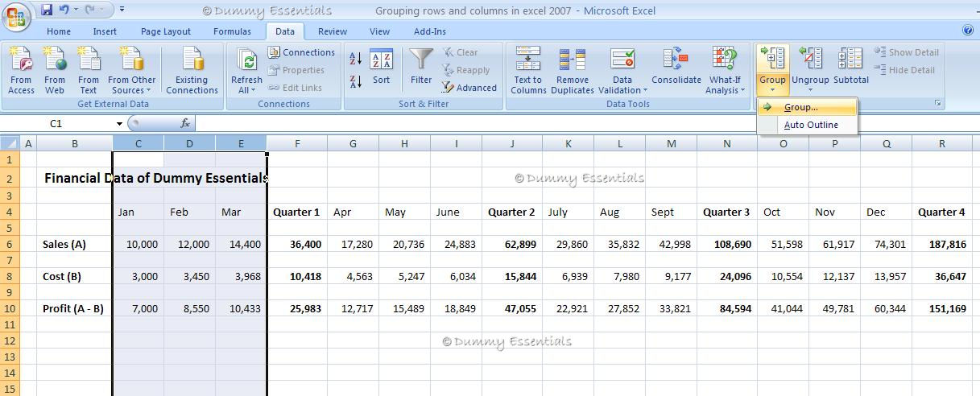Screen dimensions: 980x396
Task: Open the Page Layout tab
Action: coord(166,31)
